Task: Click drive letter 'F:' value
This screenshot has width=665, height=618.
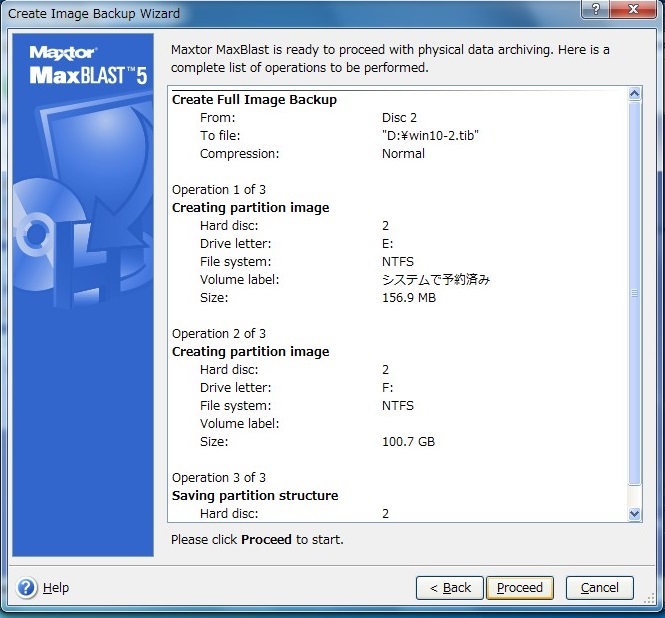Action: click(x=387, y=387)
